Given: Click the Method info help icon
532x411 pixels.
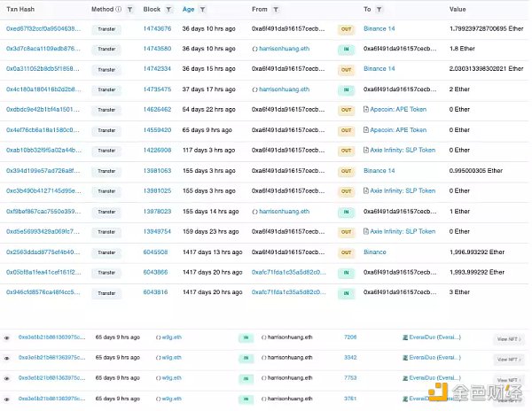Looking at the screenshot, I should (x=119, y=9).
